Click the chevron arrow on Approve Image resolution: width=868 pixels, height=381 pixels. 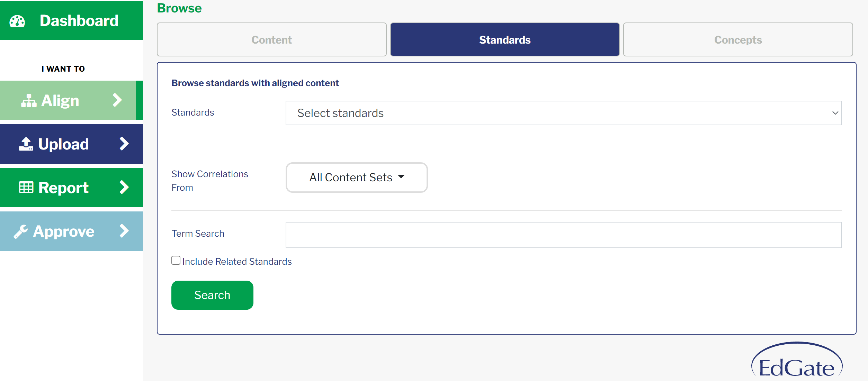(x=124, y=231)
